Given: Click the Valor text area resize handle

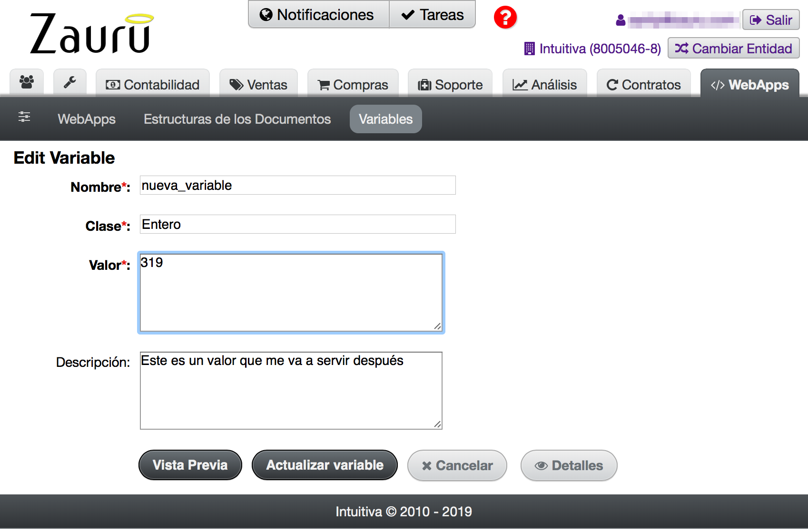Looking at the screenshot, I should [x=438, y=326].
